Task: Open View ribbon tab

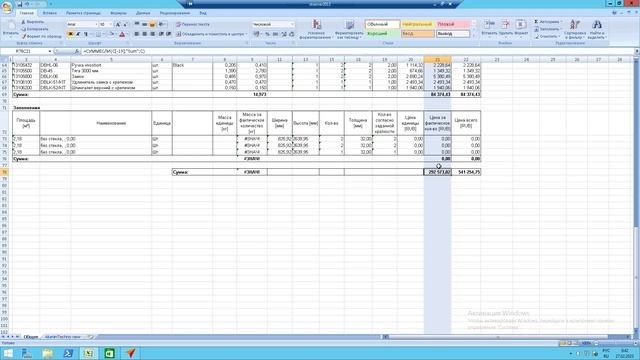Action: tap(203, 13)
